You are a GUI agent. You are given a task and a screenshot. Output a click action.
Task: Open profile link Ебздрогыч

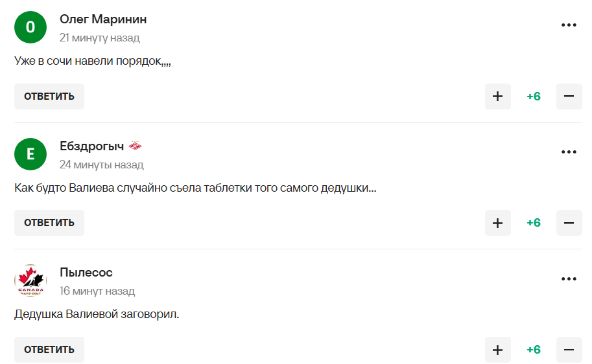(x=91, y=146)
